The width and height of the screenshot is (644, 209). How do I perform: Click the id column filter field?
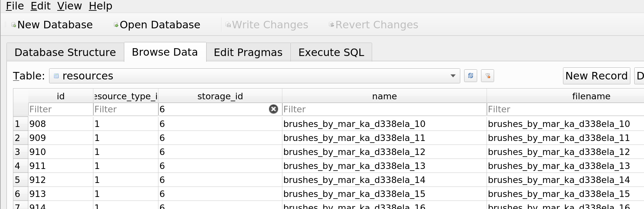[x=60, y=109]
